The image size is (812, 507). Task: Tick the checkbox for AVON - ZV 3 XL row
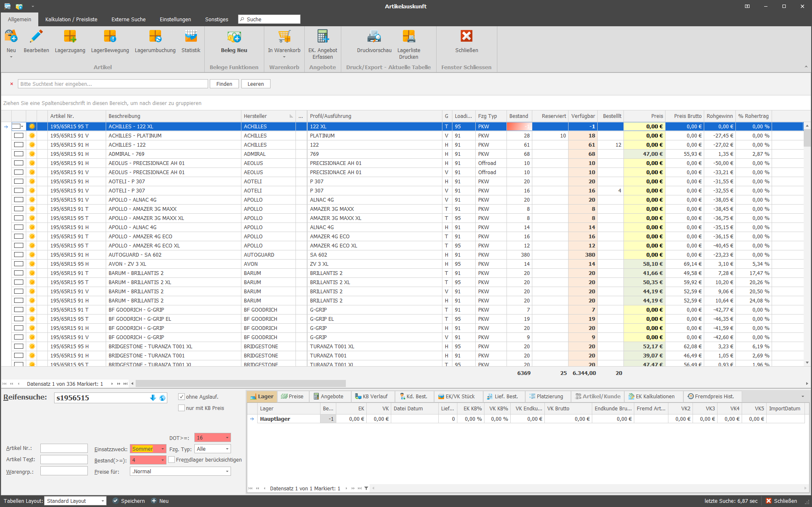click(19, 264)
